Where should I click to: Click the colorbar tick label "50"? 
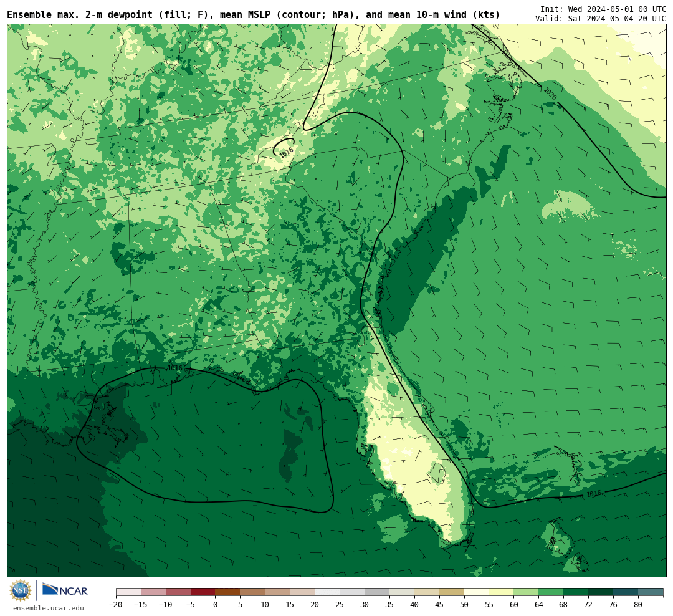464,604
